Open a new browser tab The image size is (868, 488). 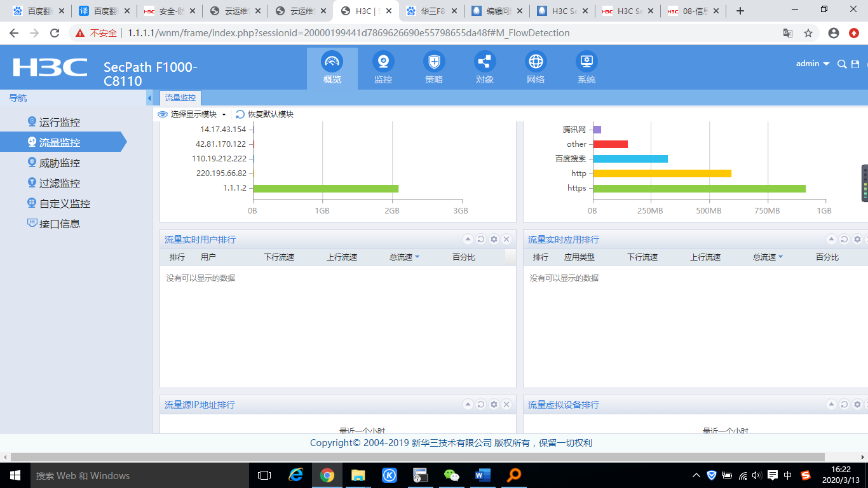(740, 11)
